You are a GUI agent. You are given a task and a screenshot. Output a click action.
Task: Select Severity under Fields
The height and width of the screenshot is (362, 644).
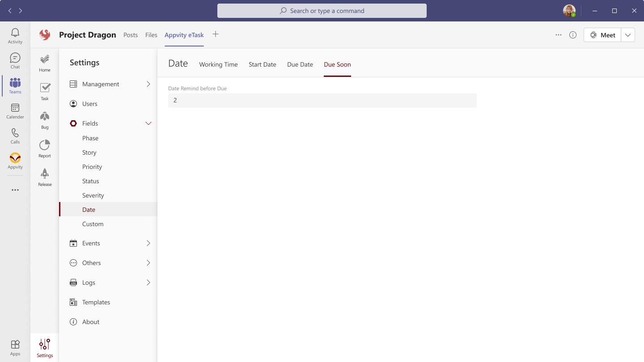93,195
